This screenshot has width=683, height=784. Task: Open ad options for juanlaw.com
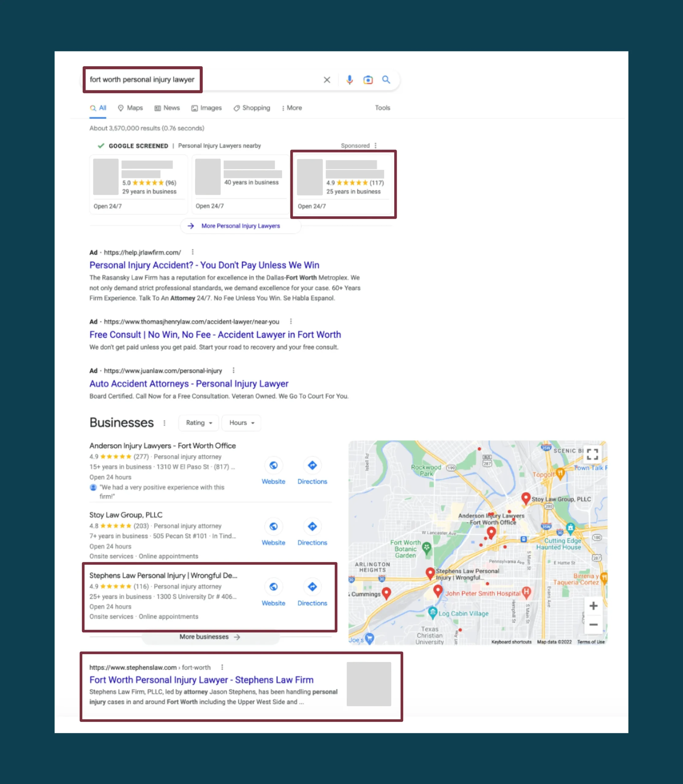[233, 370]
